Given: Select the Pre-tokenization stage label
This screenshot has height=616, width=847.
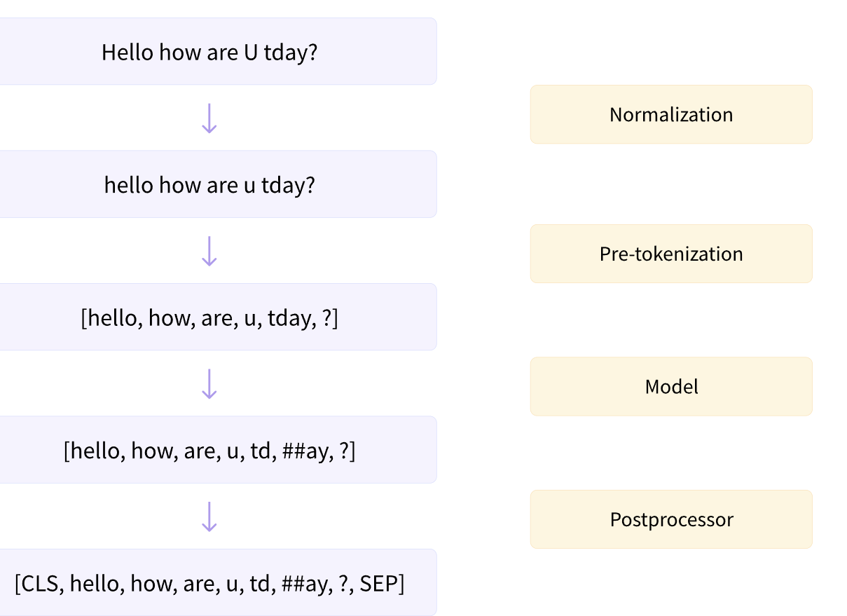Looking at the screenshot, I should point(670,254).
